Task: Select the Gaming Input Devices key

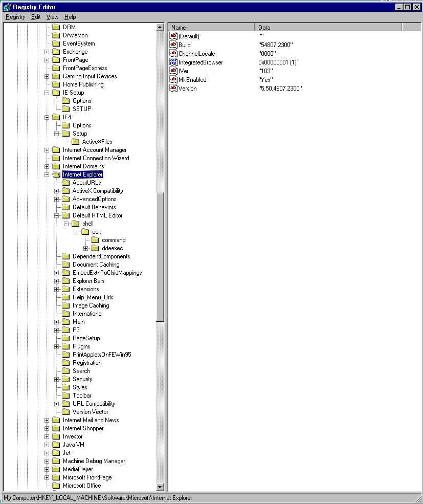Action: pos(90,76)
